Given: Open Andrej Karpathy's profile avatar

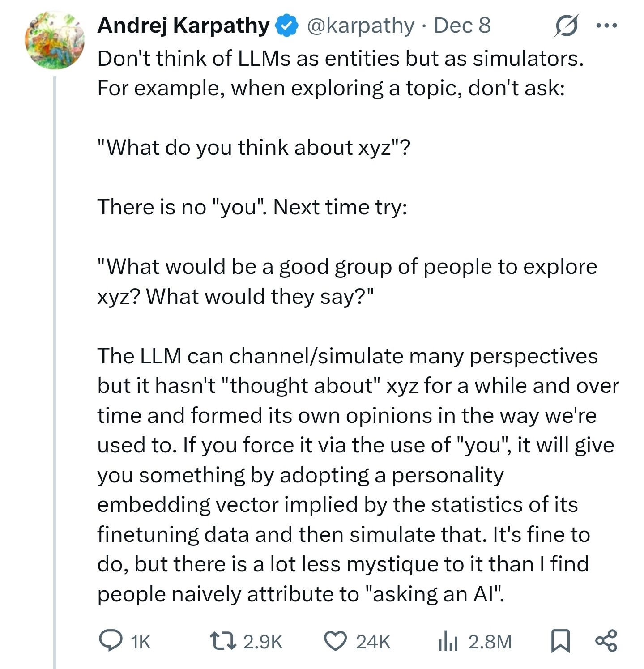Looking at the screenshot, I should (55, 40).
